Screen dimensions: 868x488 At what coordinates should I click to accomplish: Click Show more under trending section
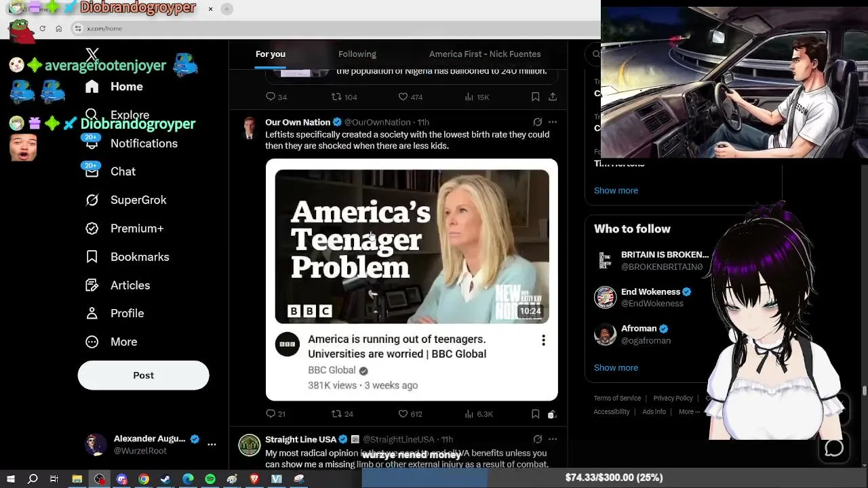click(x=616, y=190)
